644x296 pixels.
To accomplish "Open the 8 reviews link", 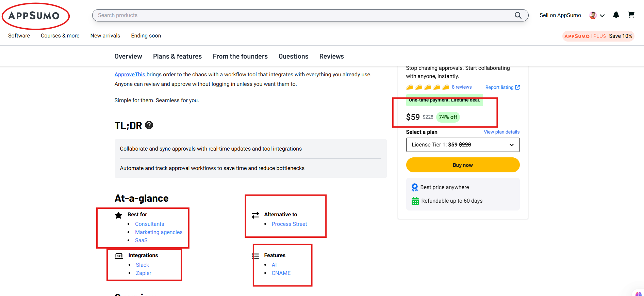I will click(462, 87).
